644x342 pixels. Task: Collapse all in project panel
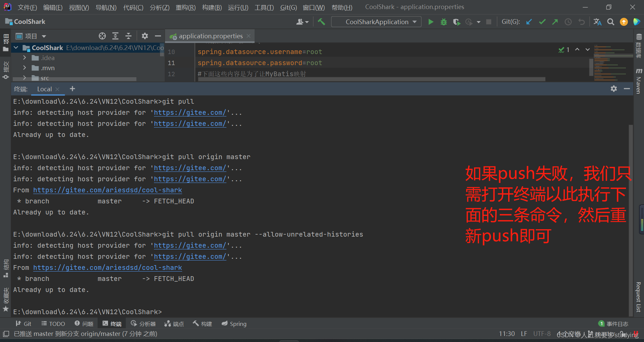(128, 36)
